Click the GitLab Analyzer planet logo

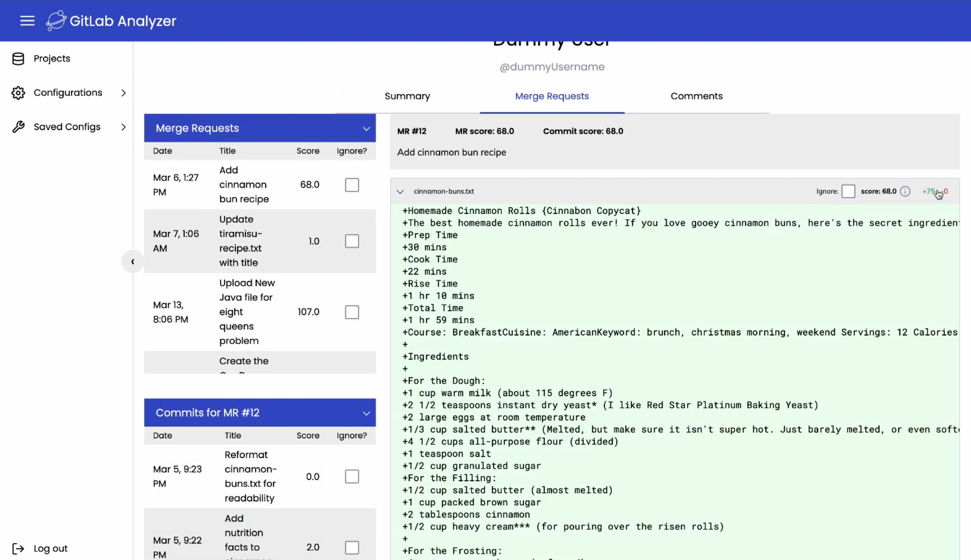pos(56,21)
